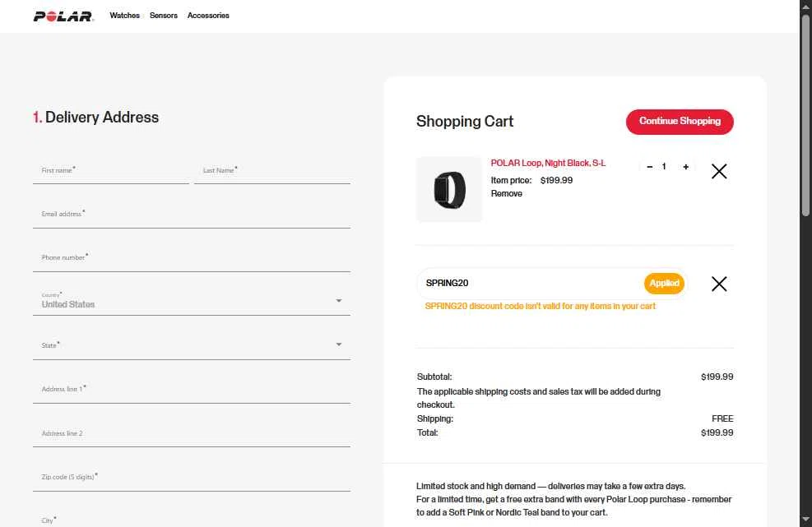This screenshot has height=527, width=812.
Task: Click the Polar logo
Action: tap(63, 16)
